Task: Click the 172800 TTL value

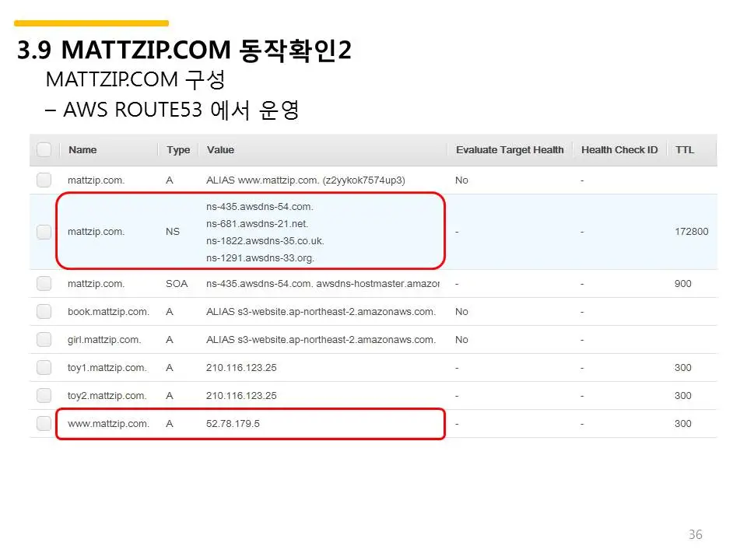Action: (691, 232)
